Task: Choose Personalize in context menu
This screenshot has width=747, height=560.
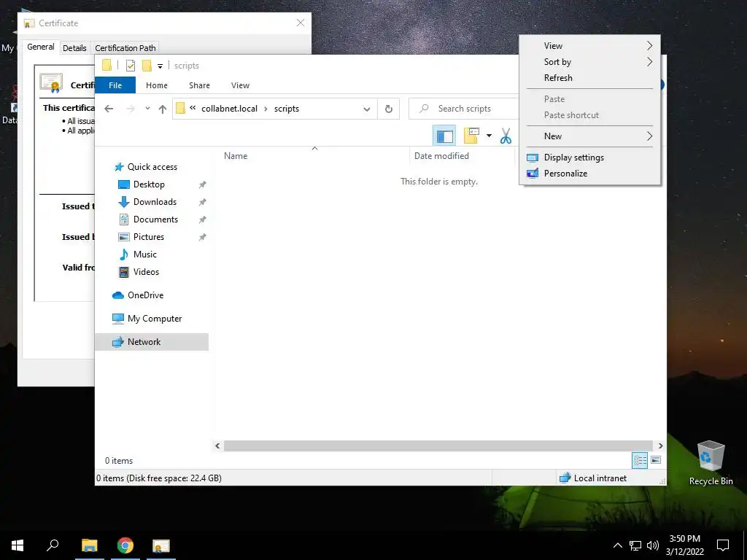Action: click(x=589, y=174)
